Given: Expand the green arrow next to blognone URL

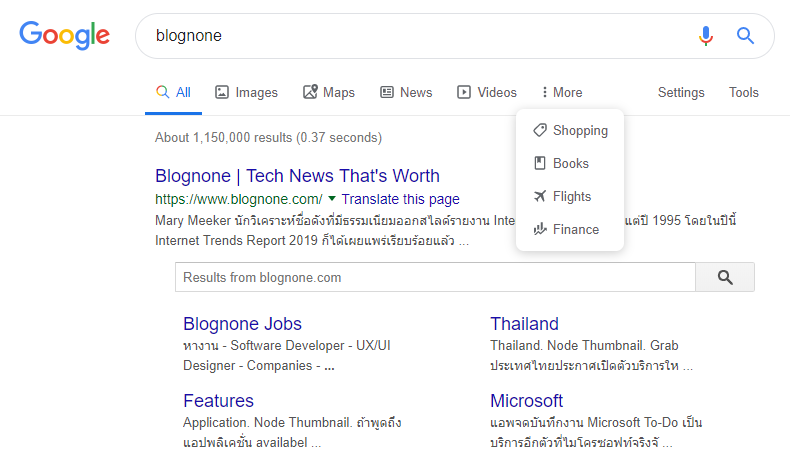Looking at the screenshot, I should [x=332, y=199].
